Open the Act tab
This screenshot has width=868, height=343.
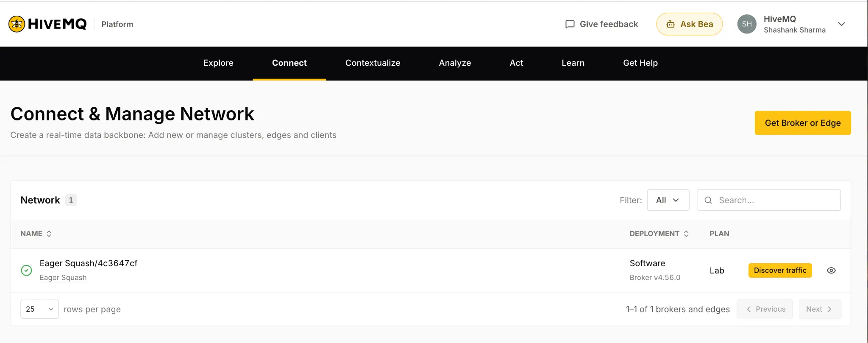516,63
